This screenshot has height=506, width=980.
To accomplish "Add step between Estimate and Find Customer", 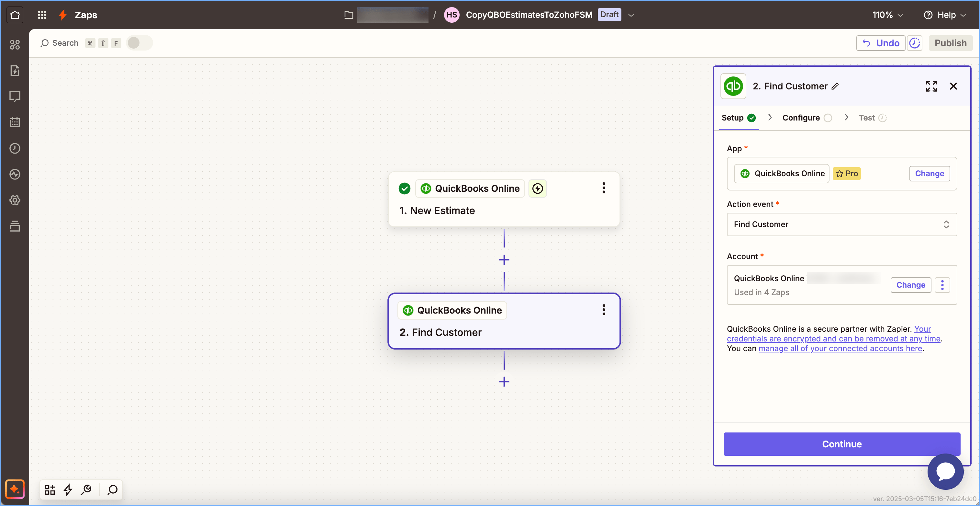I will coord(504,260).
